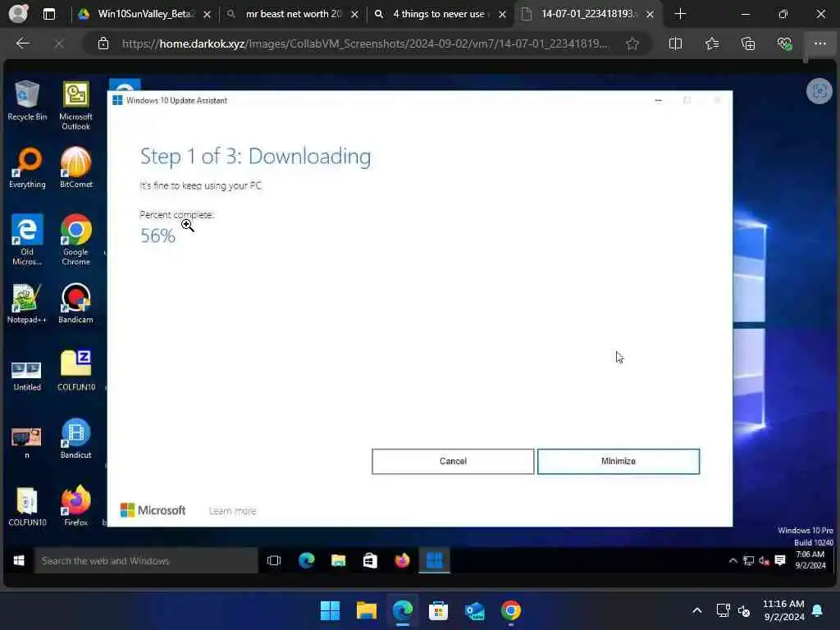Close the mr beast net worth tab
Viewport: 840px width, 630px height.
pos(354,15)
